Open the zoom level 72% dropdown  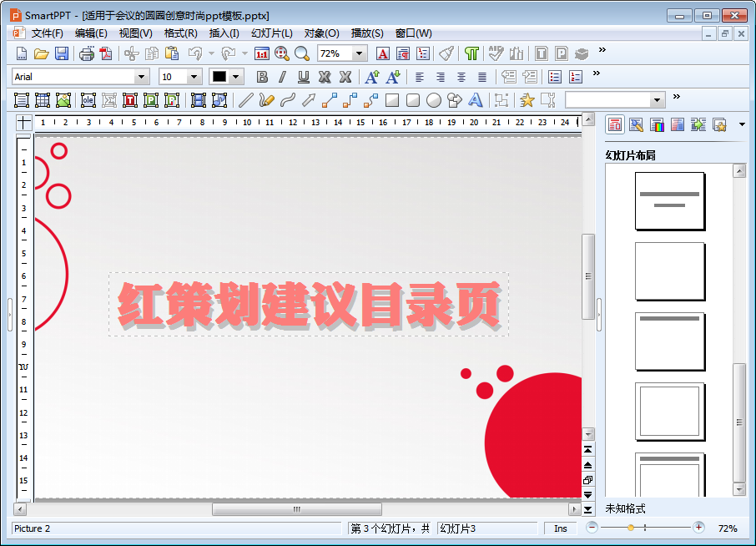coord(359,53)
